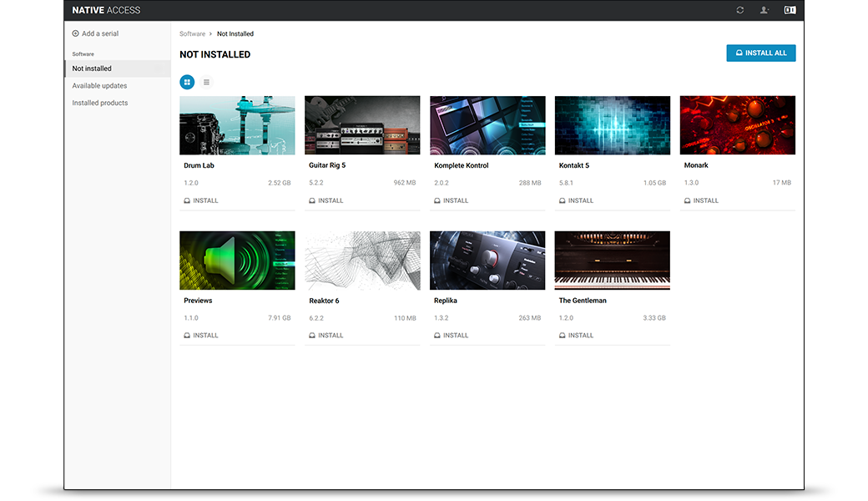Screen dimensions: 868x501
Task: Click Replika size 263 MB
Action: 530,318
